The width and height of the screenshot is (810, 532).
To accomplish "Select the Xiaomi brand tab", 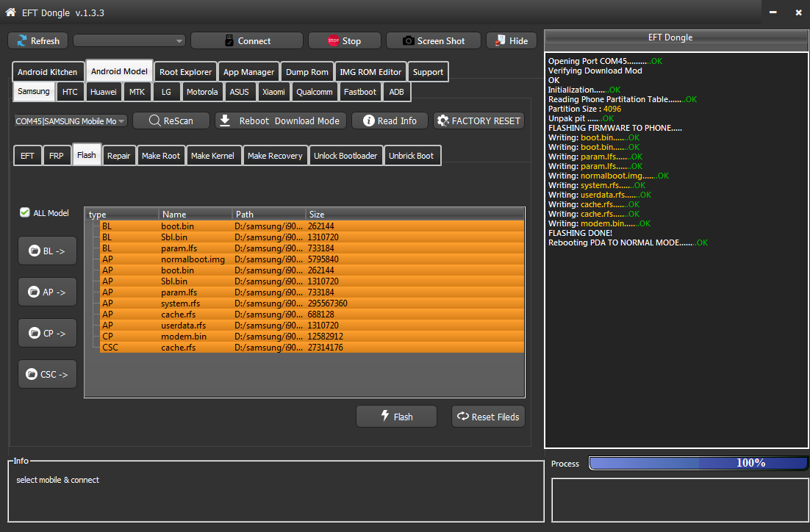I will (273, 92).
